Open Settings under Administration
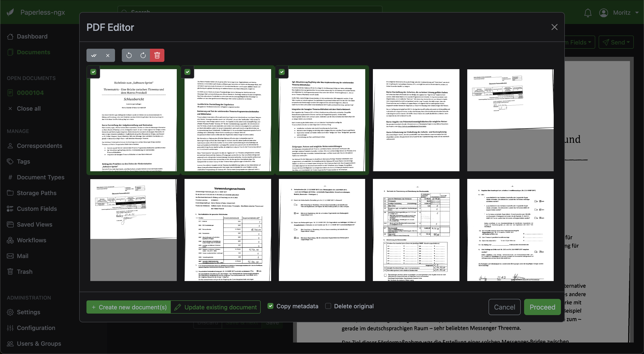The image size is (644, 354). click(x=29, y=312)
